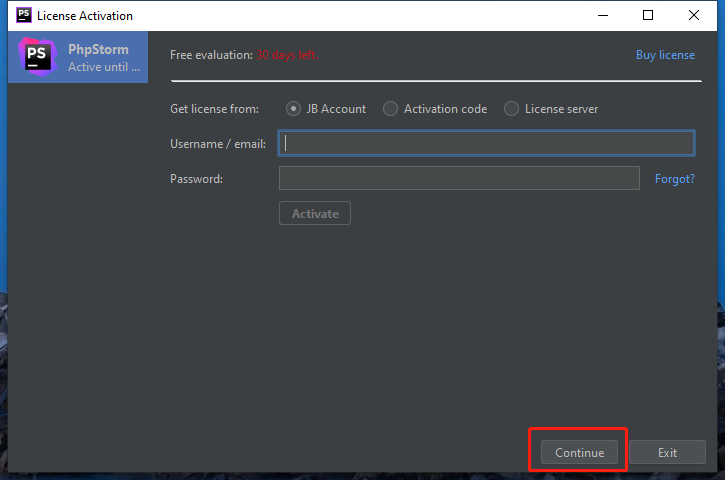
Task: Maximize the License Activation window
Action: (648, 15)
